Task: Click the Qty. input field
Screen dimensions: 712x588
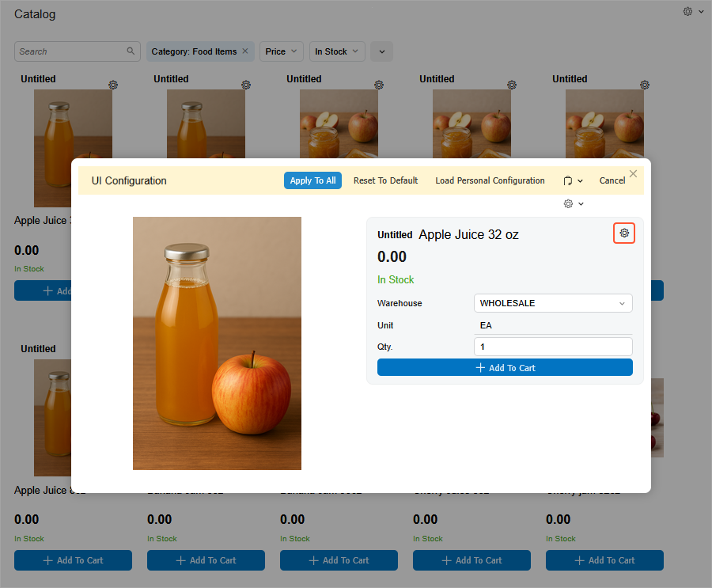Action: click(553, 347)
